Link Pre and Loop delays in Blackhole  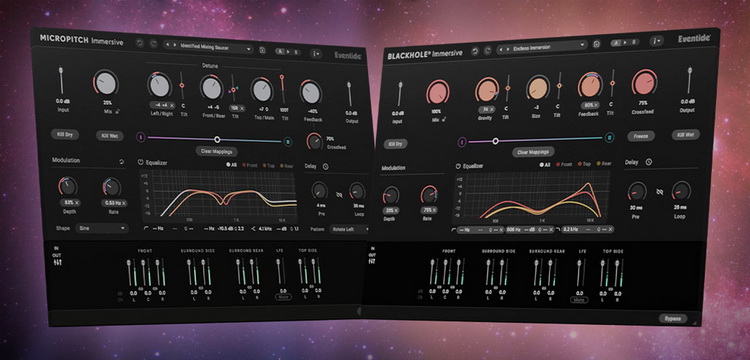pos(659,192)
